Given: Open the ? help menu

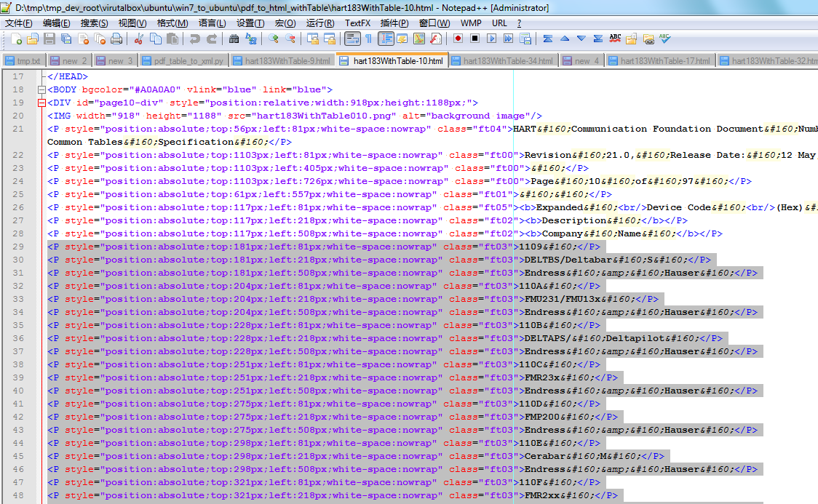Looking at the screenshot, I should 519,23.
